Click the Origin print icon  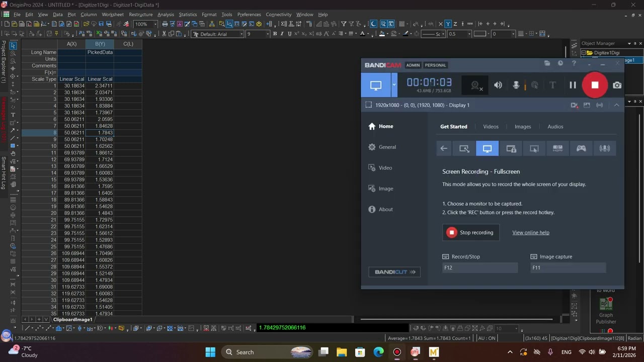165,24
